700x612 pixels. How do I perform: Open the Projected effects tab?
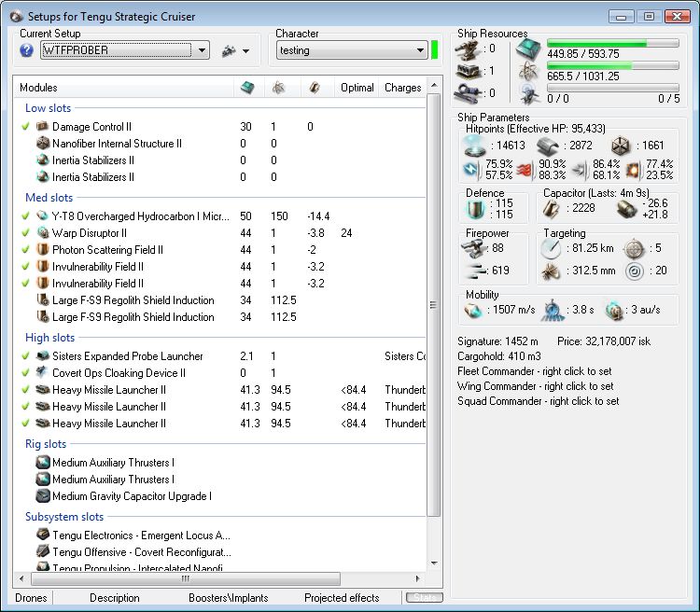[342, 598]
